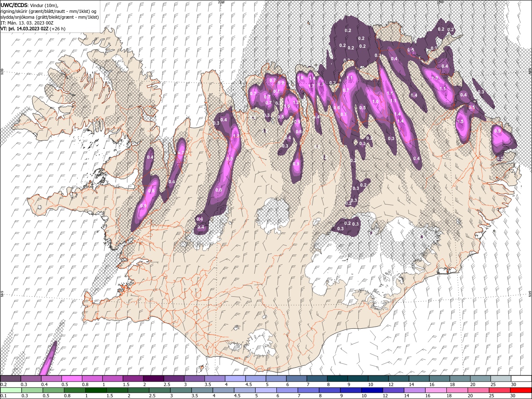Select the top-row legend swatch labeled 1
The image size is (532, 399).
click(x=112, y=379)
